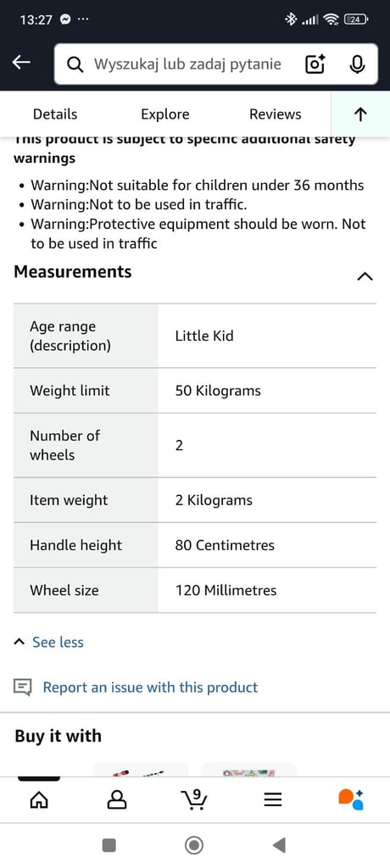Image resolution: width=390 pixels, height=868 pixels.
Task: Tap the scroll-to-top arrow button
Action: pos(360,114)
